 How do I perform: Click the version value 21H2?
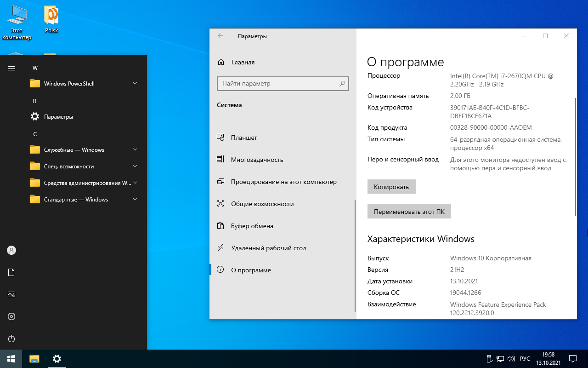coord(457,270)
